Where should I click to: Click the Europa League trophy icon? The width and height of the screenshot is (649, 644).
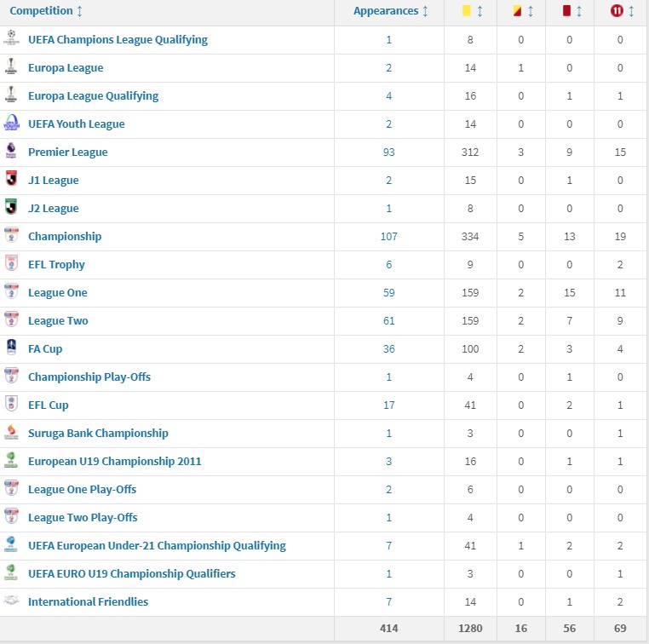(x=11, y=66)
